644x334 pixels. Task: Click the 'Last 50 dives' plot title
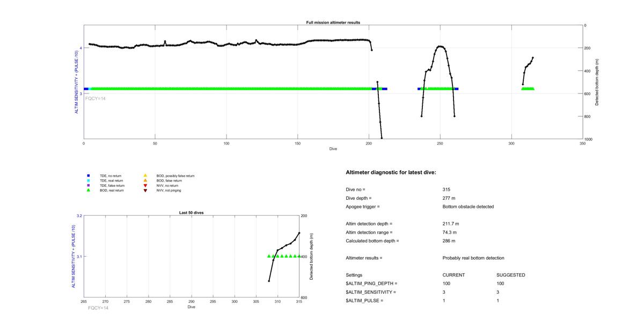click(191, 213)
